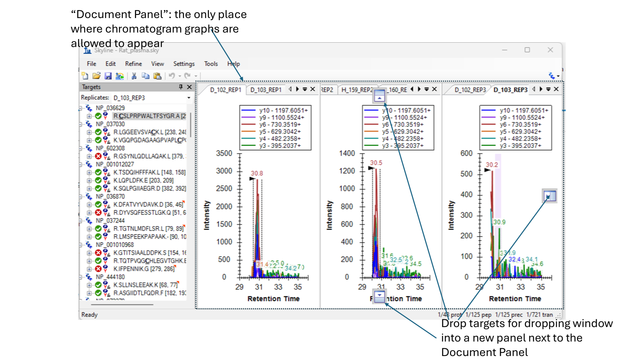Click the Cut scissors icon
Screen dimensions: 644x362
134,76
